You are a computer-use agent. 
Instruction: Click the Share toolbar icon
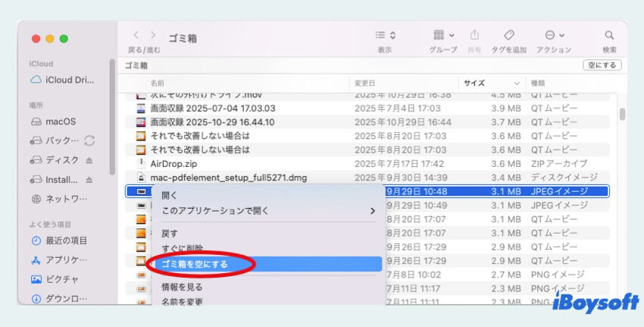(x=475, y=35)
